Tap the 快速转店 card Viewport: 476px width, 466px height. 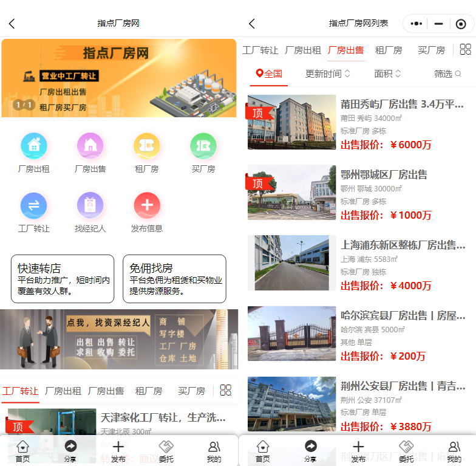[63, 279]
